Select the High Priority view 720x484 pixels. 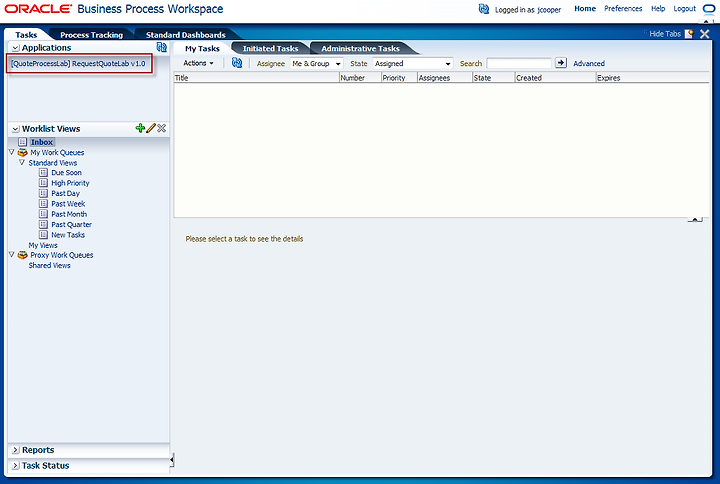click(70, 183)
